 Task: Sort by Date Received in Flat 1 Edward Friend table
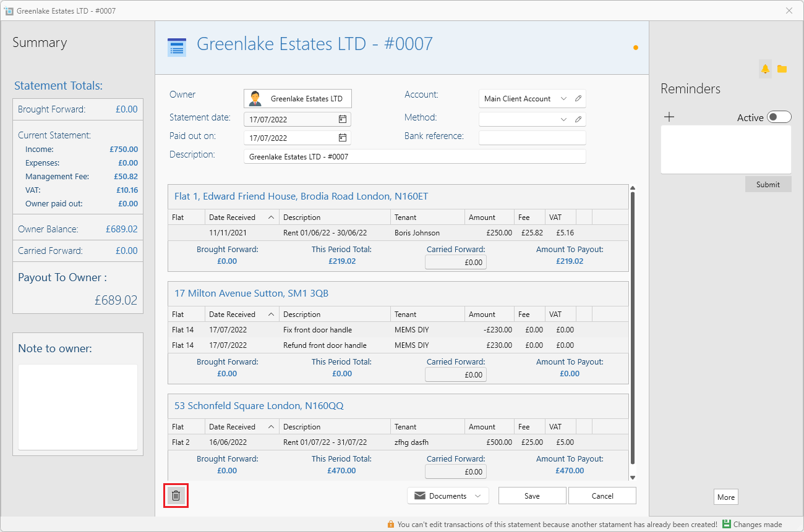pos(242,217)
